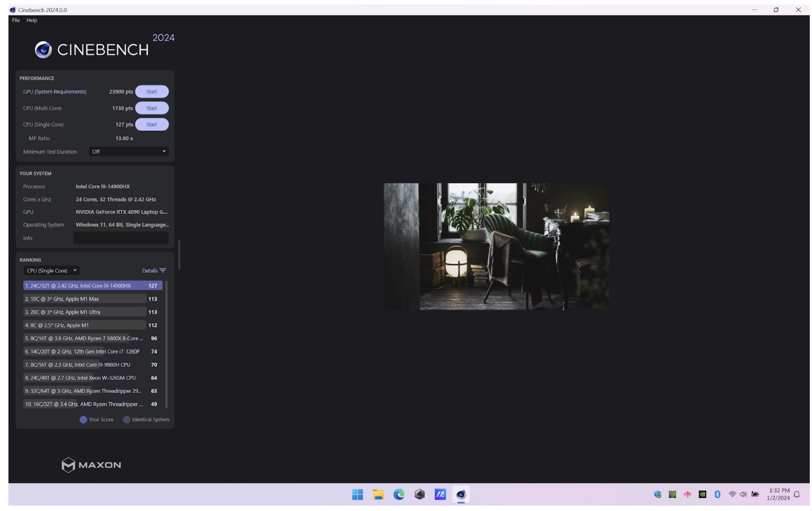Open the dark hexagon app on the taskbar
This screenshot has width=812, height=511.
point(419,494)
